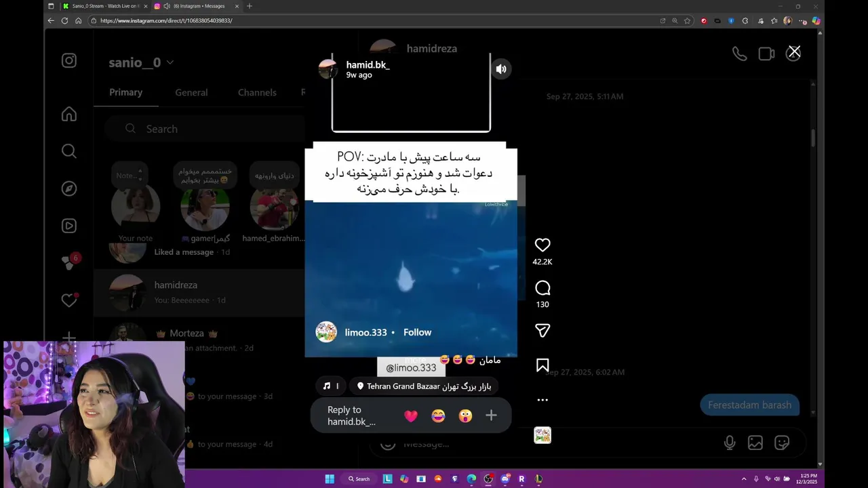Click the browser home button
This screenshot has width=868, height=488.
[x=78, y=20]
